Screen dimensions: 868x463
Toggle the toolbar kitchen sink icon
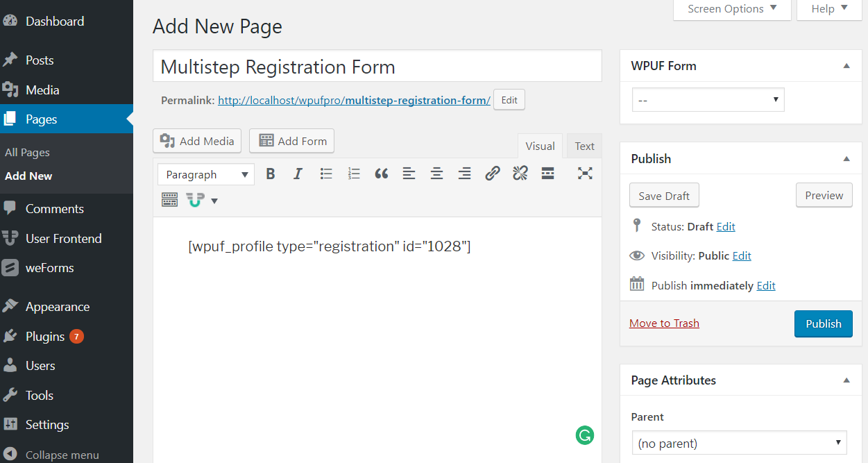(x=169, y=201)
